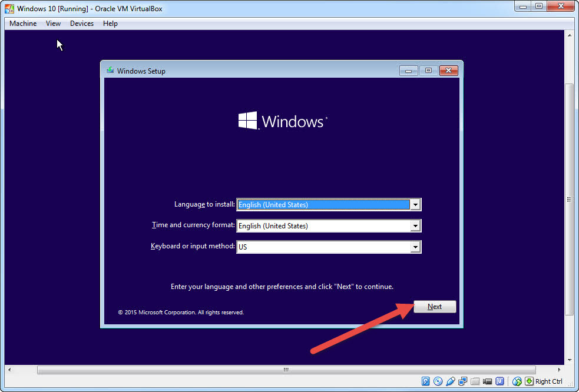The image size is (579, 392).
Task: Open the Machine menu
Action: [x=23, y=24]
